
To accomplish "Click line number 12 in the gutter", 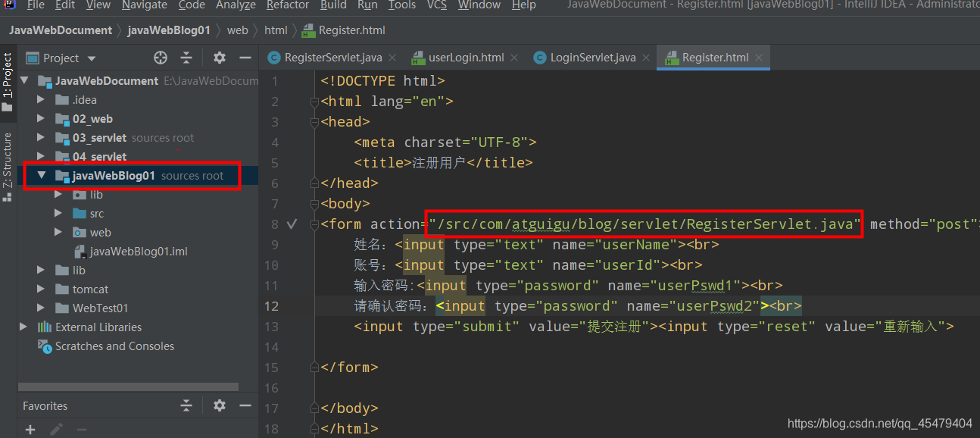I will point(271,306).
